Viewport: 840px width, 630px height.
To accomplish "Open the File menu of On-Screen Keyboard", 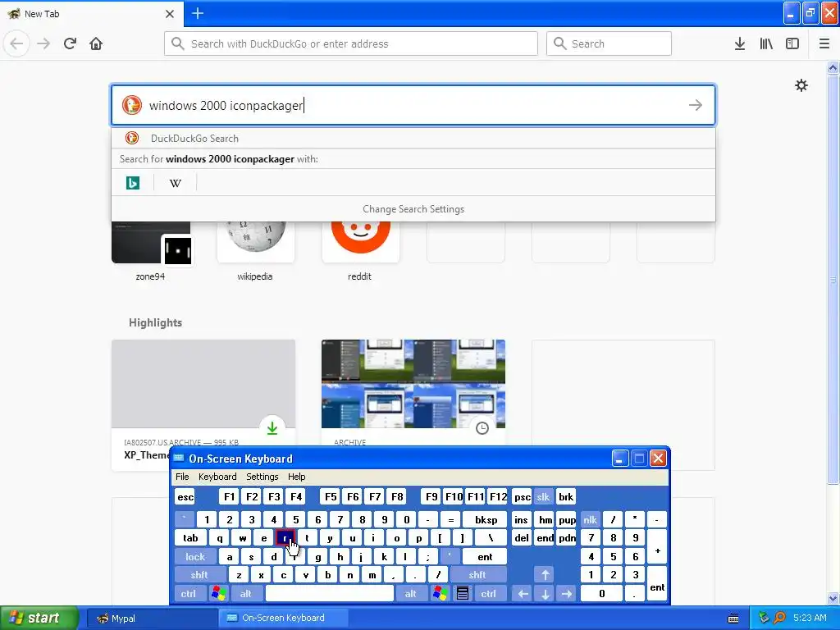I will click(182, 477).
